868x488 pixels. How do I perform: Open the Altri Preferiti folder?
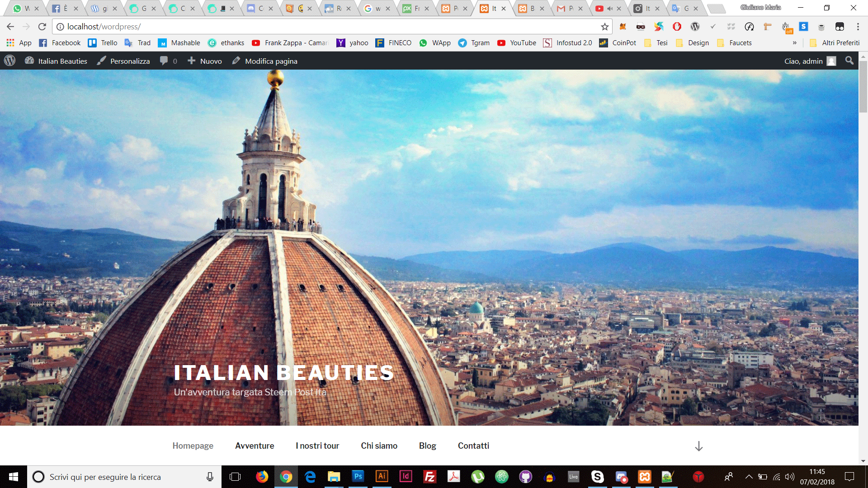[835, 42]
